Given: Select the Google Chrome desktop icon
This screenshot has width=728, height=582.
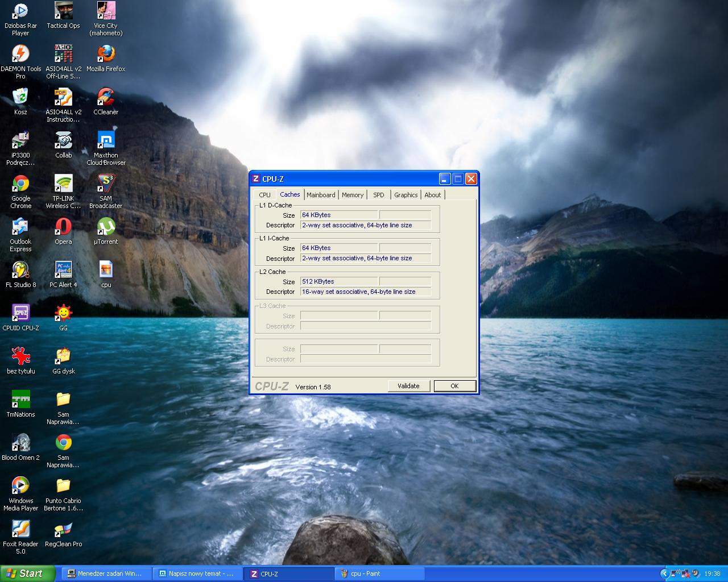Looking at the screenshot, I should (x=20, y=184).
